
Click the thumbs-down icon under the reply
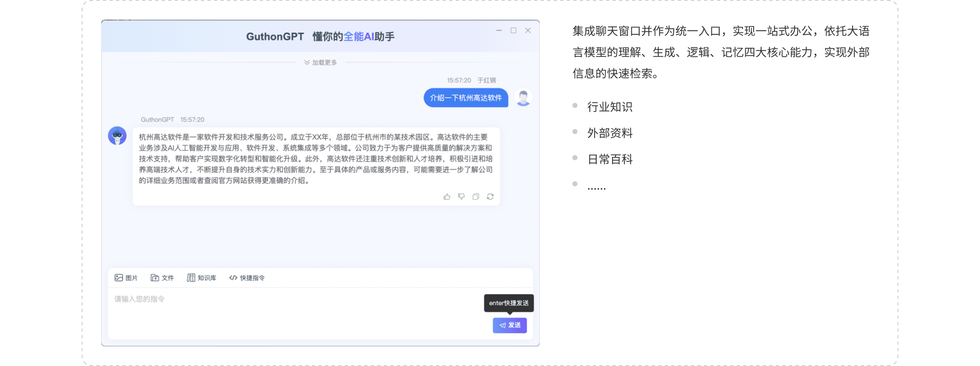pyautogui.click(x=461, y=197)
